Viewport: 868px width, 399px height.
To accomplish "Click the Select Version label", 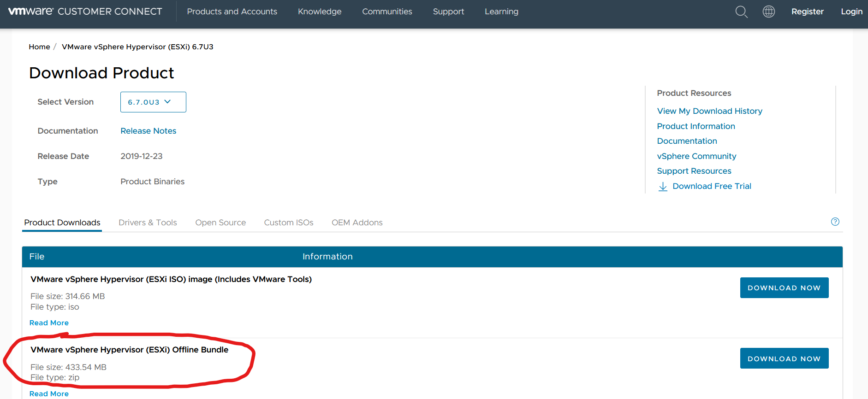I will [x=65, y=102].
